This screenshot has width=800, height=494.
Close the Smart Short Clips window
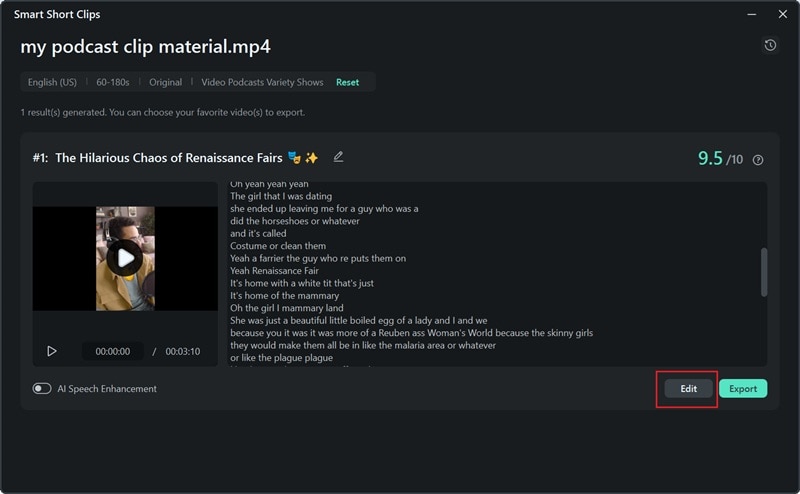point(782,14)
